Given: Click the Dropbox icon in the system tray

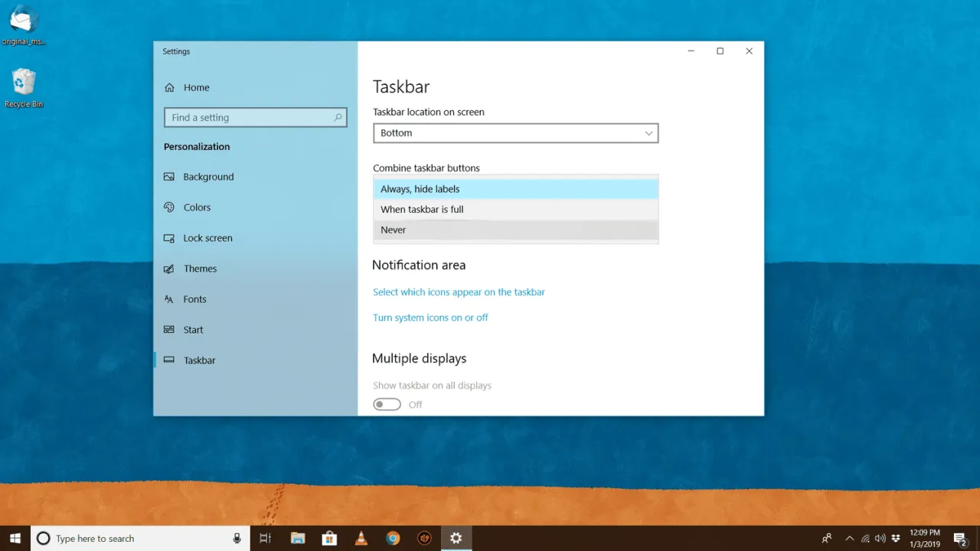Looking at the screenshot, I should coord(896,538).
